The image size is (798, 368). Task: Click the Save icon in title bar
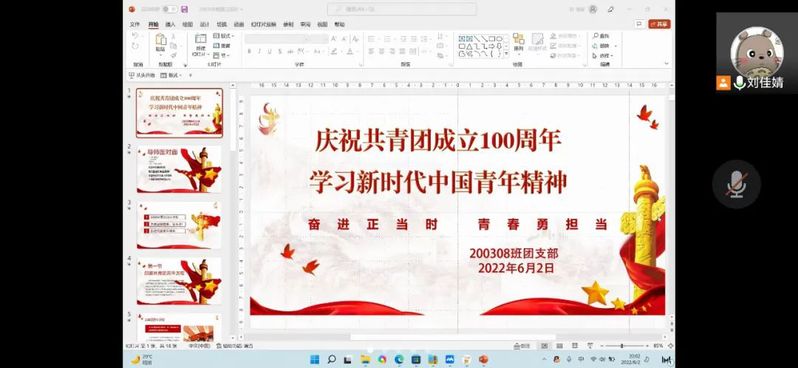click(184, 9)
